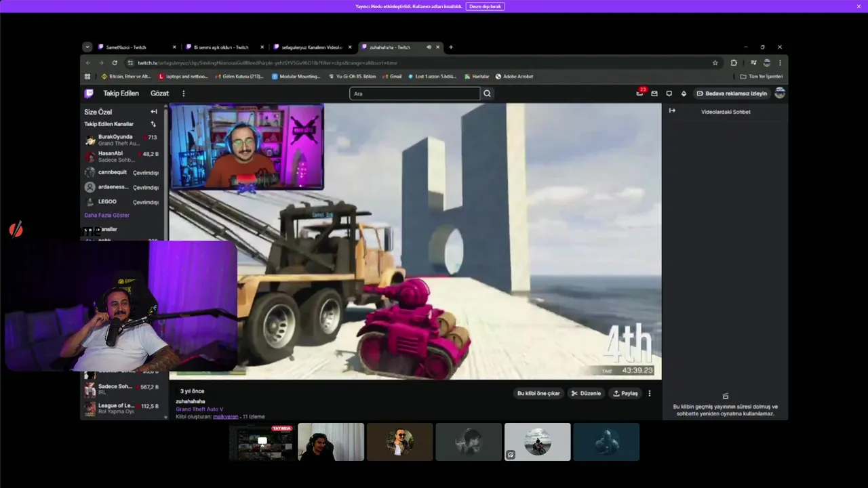The height and width of the screenshot is (488, 868).
Task: Open the Haritalar bookmark
Action: coord(477,77)
